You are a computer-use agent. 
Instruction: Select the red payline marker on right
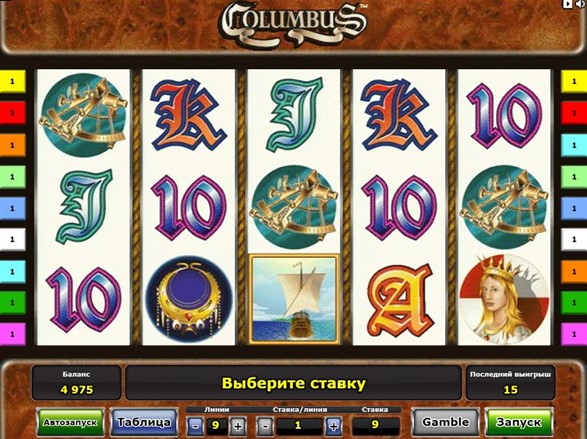pos(574,113)
